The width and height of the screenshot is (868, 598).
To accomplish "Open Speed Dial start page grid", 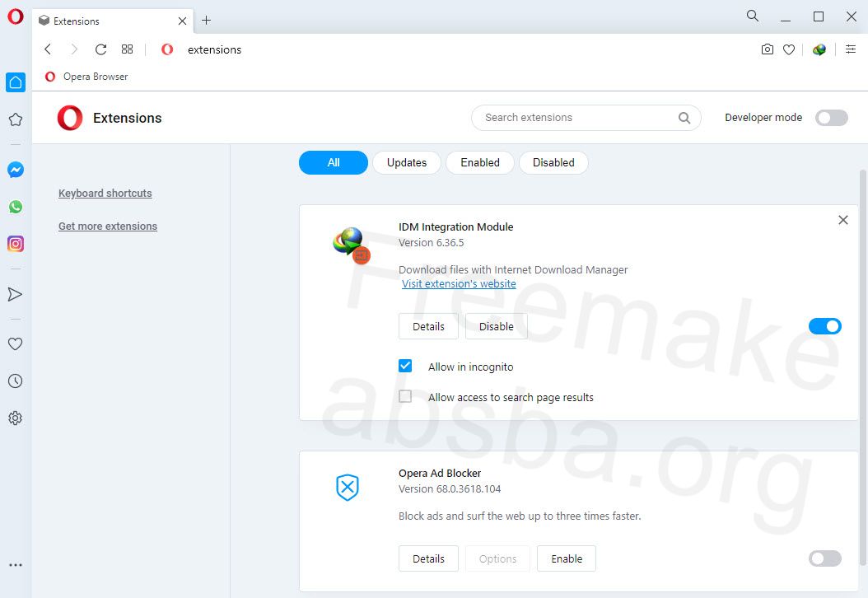I will click(x=128, y=49).
